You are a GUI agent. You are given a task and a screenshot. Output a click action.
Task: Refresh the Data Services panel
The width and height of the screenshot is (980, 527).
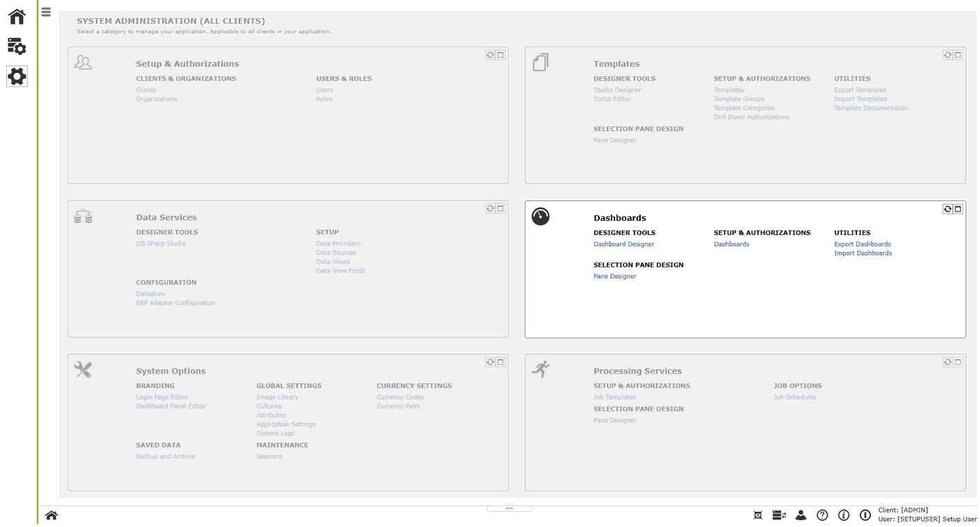pos(490,208)
